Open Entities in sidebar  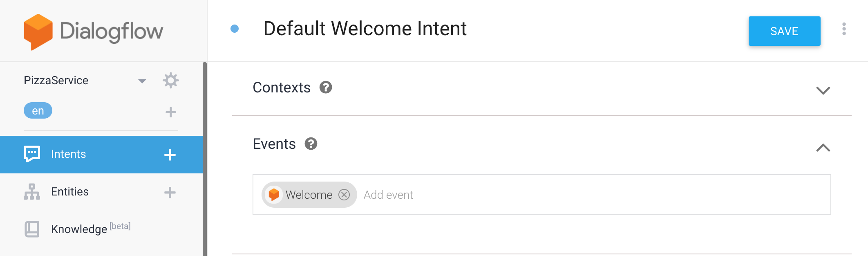click(x=69, y=192)
